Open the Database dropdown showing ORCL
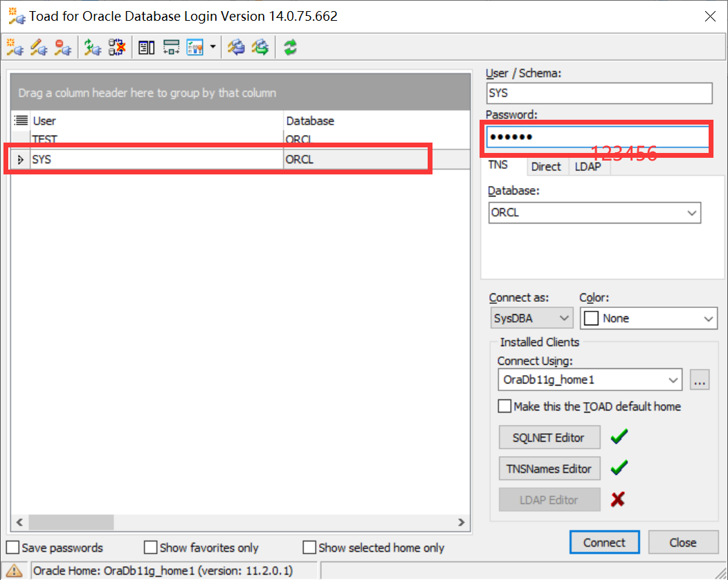728x580 pixels. pyautogui.click(x=691, y=212)
